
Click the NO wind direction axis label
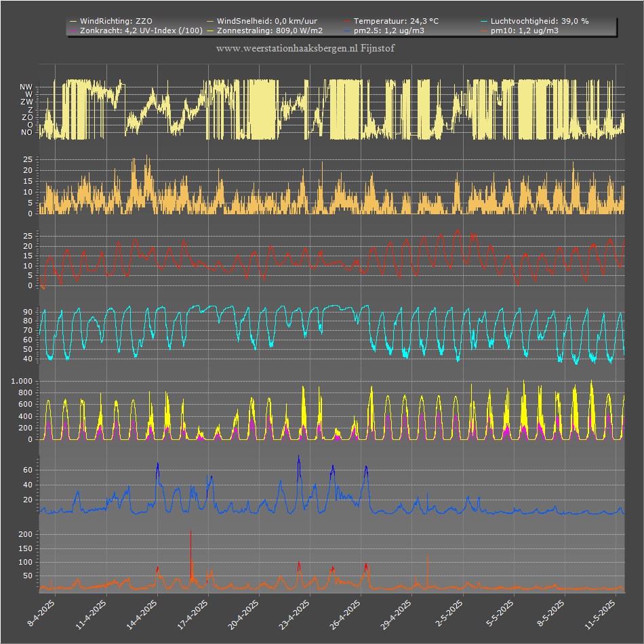[x=26, y=132]
